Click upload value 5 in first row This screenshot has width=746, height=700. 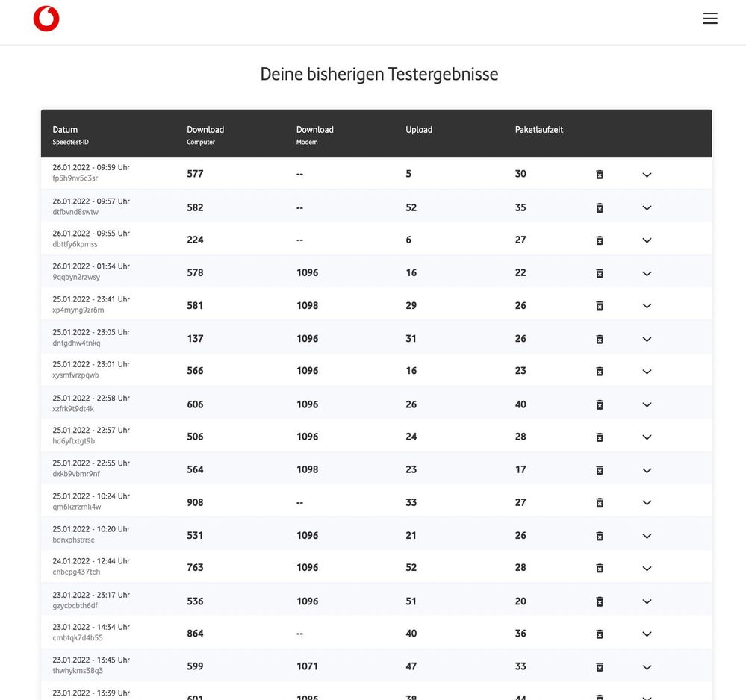(408, 174)
